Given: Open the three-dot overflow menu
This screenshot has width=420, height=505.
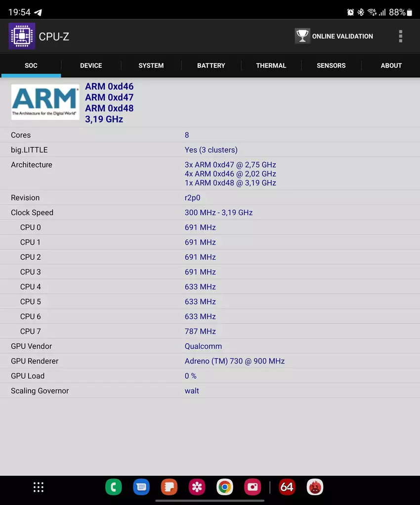Looking at the screenshot, I should pyautogui.click(x=400, y=36).
